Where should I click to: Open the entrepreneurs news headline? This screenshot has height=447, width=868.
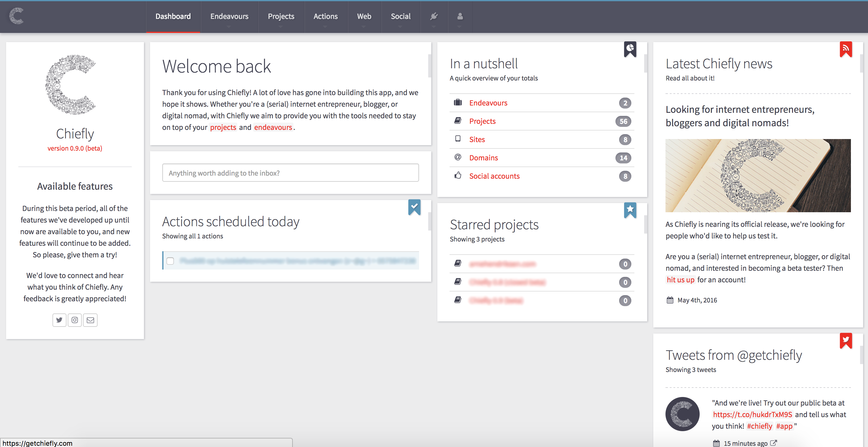tap(740, 116)
